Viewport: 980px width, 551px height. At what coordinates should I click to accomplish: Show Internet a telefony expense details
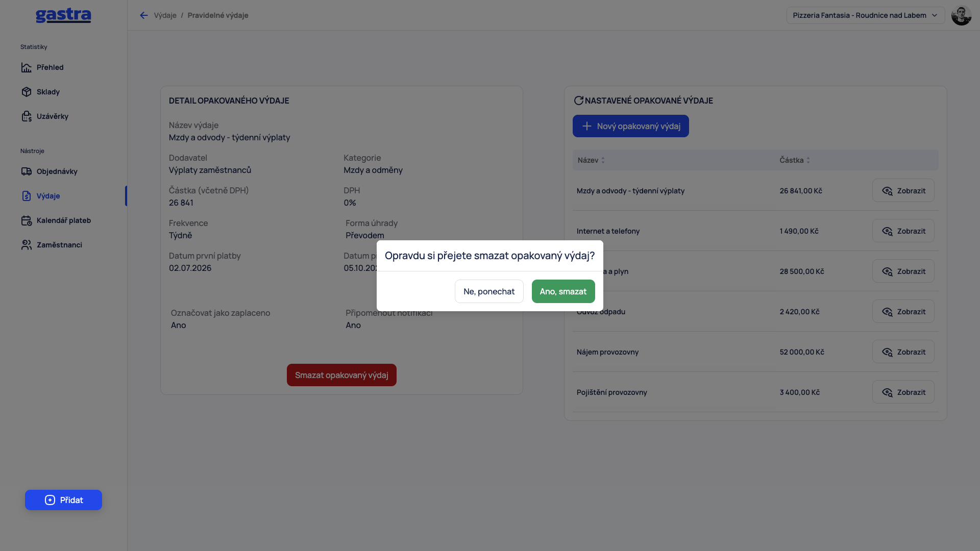pyautogui.click(x=903, y=231)
